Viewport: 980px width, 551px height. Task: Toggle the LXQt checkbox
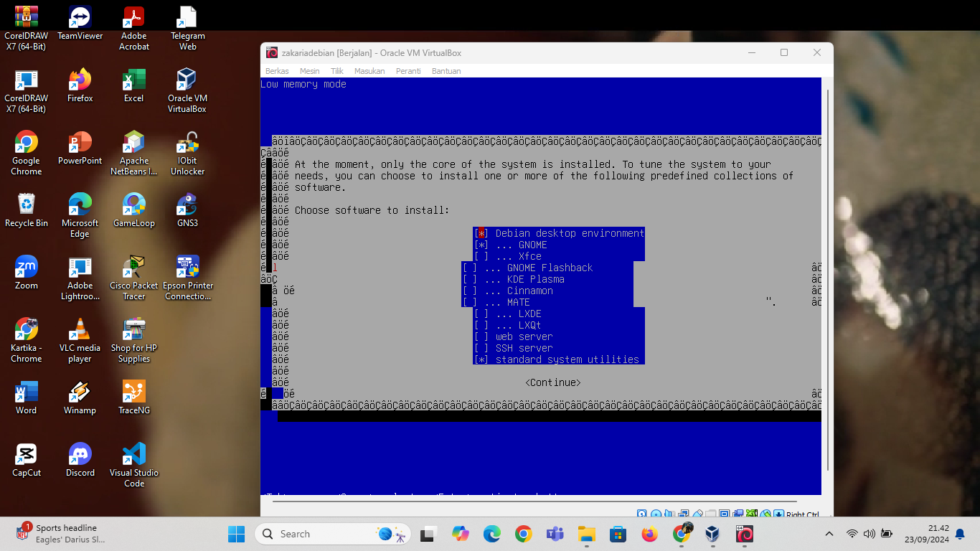tap(481, 325)
